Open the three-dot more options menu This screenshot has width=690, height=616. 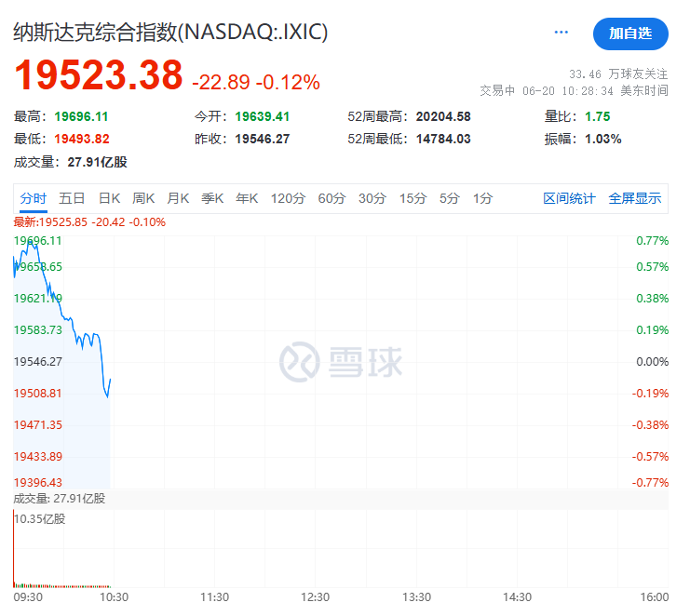pyautogui.click(x=561, y=32)
